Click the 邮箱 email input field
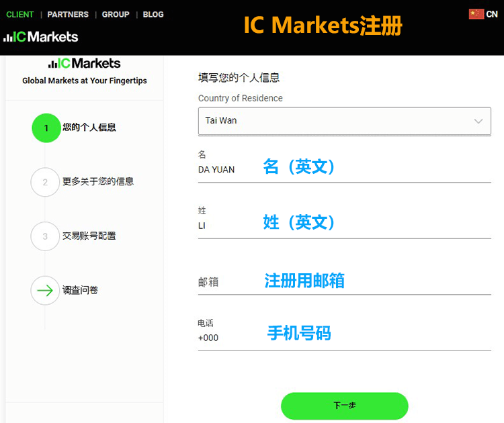The width and height of the screenshot is (504, 423). pos(345,282)
